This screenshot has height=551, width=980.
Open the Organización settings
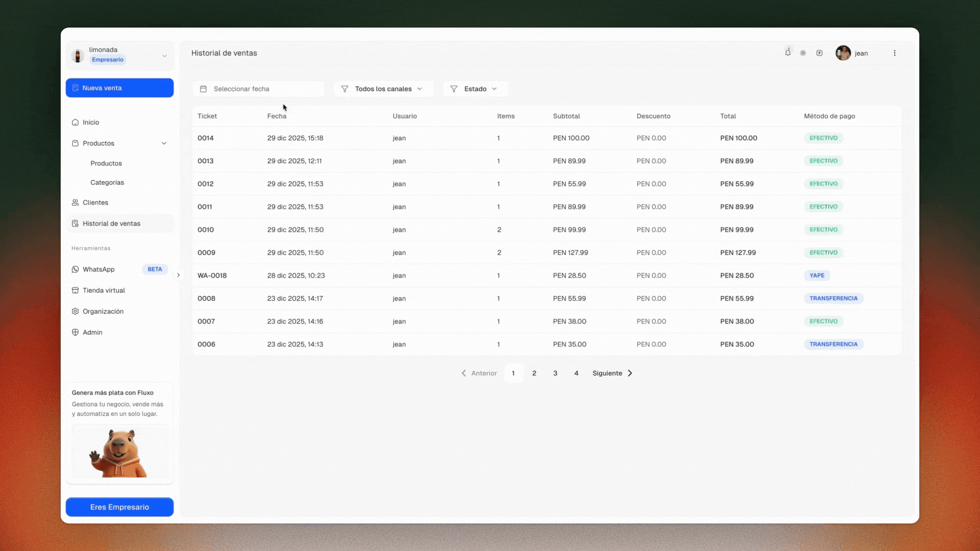pos(103,311)
